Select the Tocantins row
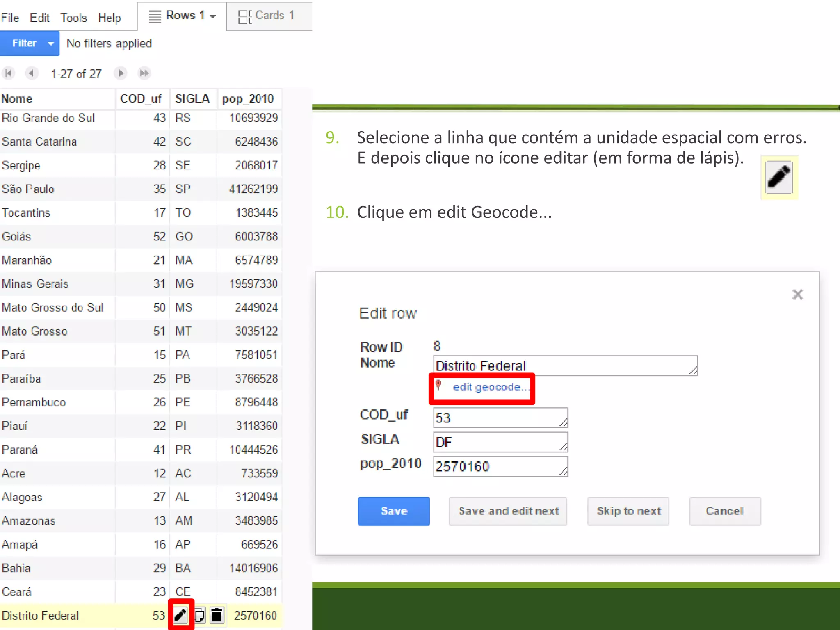The height and width of the screenshot is (630, 840). coord(141,213)
